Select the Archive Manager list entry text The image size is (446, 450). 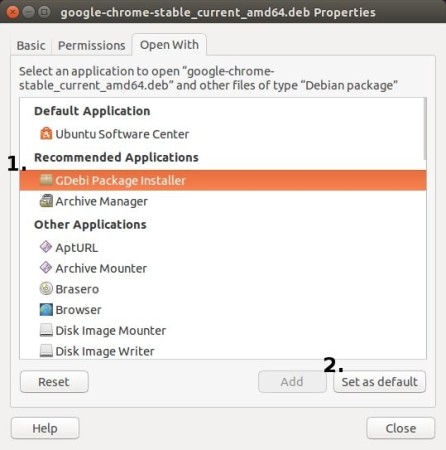pyautogui.click(x=101, y=201)
